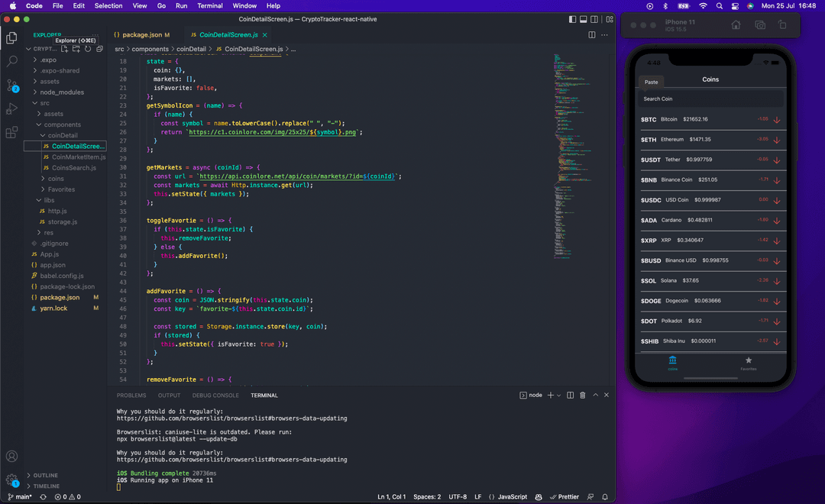The image size is (825, 504).
Task: Maximize the terminal panel with the chevron
Action: 594,395
